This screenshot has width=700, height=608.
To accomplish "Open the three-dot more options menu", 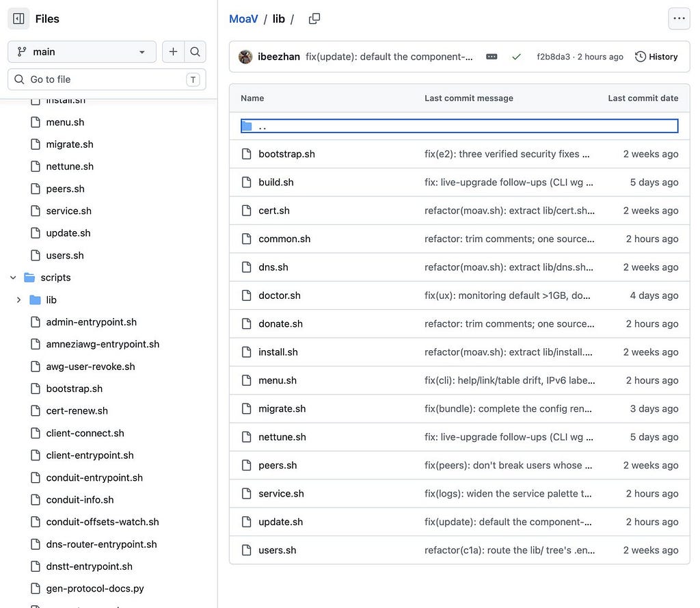I will pos(679,18).
